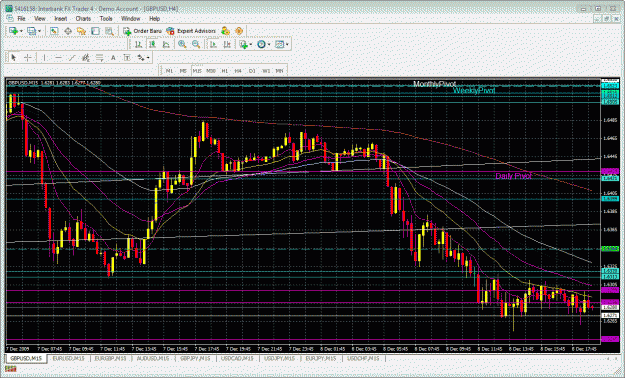Switch timeframe to M1
Image resolution: width=625 pixels, height=378 pixels.
[x=169, y=71]
